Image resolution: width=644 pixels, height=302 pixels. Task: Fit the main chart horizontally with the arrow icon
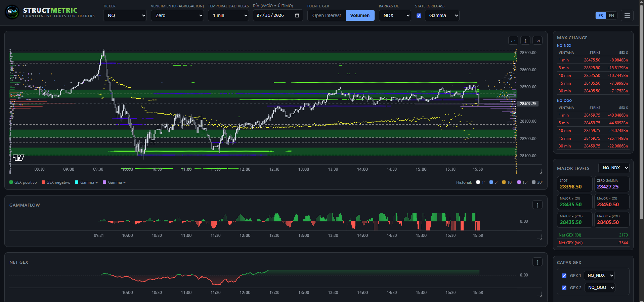click(x=513, y=41)
